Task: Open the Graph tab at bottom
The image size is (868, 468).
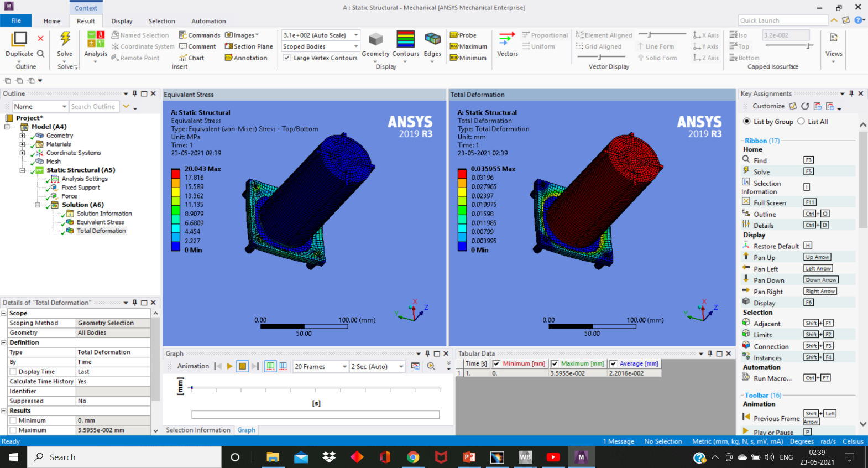Action: coord(247,430)
